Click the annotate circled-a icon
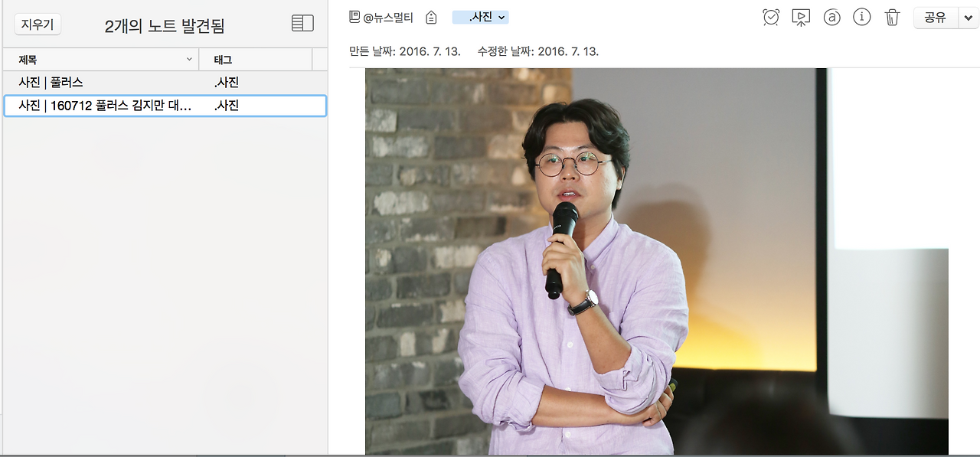 (831, 18)
